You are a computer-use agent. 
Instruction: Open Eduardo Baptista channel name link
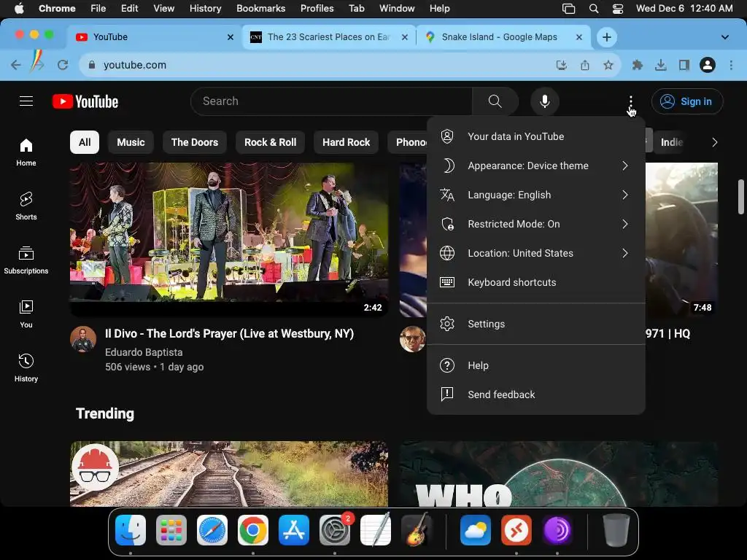144,352
